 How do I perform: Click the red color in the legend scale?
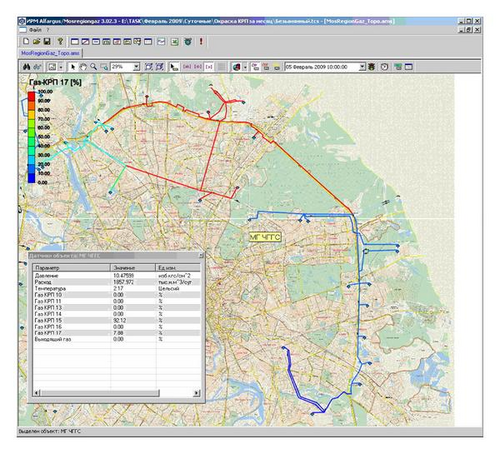point(31,96)
